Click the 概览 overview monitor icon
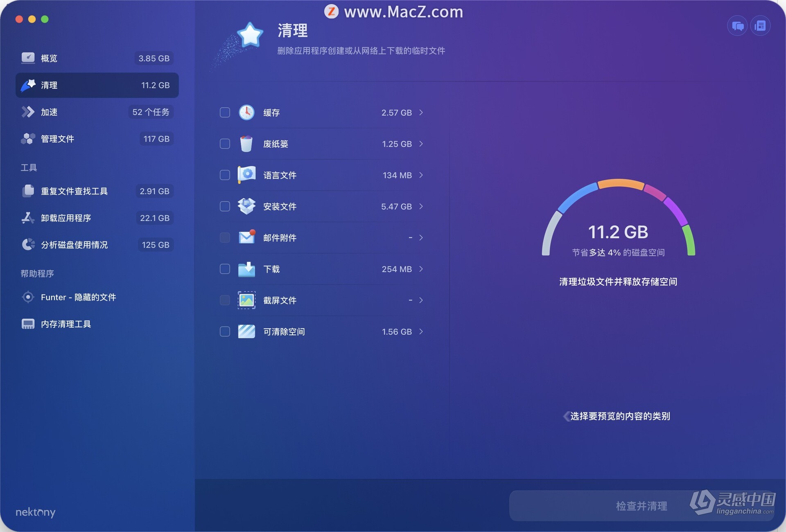 28,58
